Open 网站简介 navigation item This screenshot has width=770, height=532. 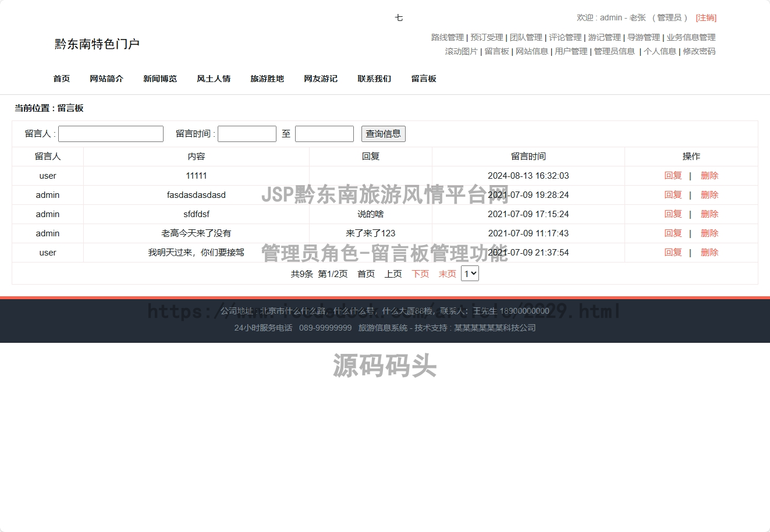(x=107, y=79)
